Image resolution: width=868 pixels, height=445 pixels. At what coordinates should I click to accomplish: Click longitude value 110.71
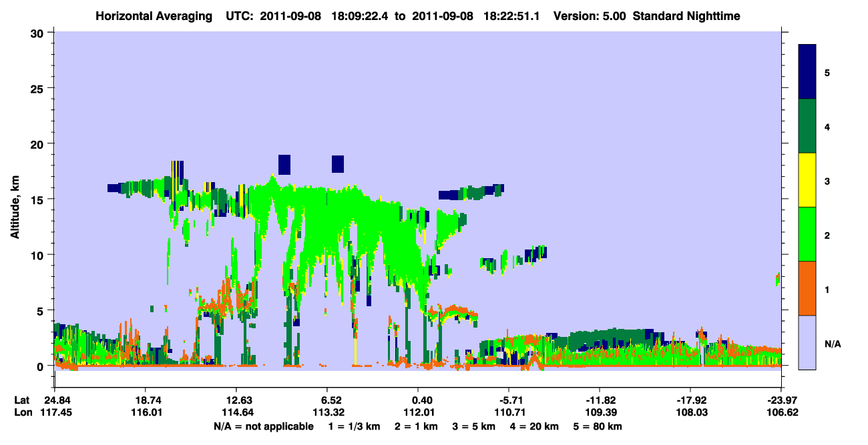click(509, 412)
